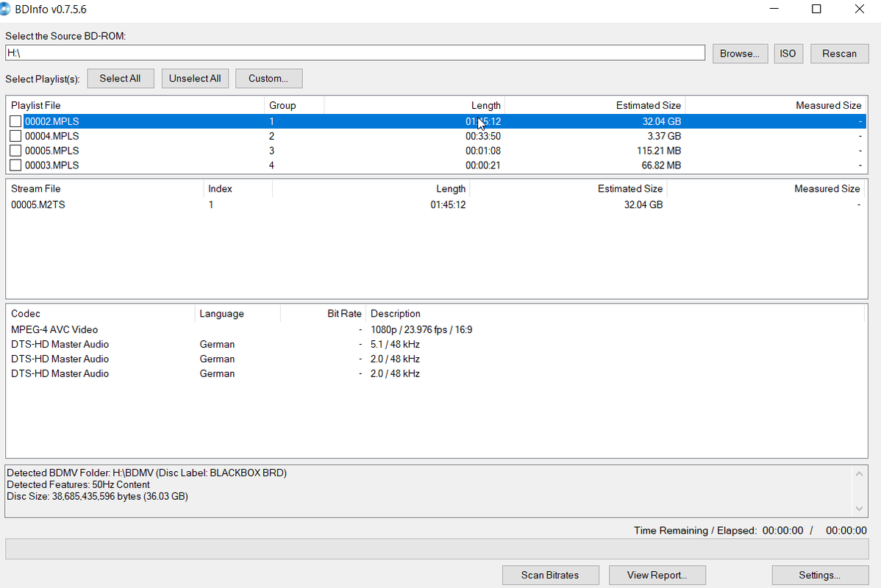Maximize the BDInfo window
Screen dimensions: 881x588
(816, 9)
